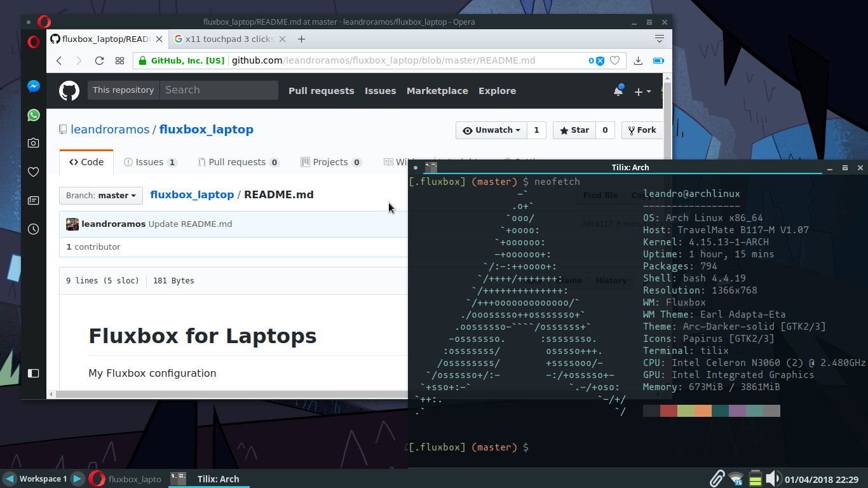
Task: Switch to the Projects repository tab
Action: click(331, 162)
